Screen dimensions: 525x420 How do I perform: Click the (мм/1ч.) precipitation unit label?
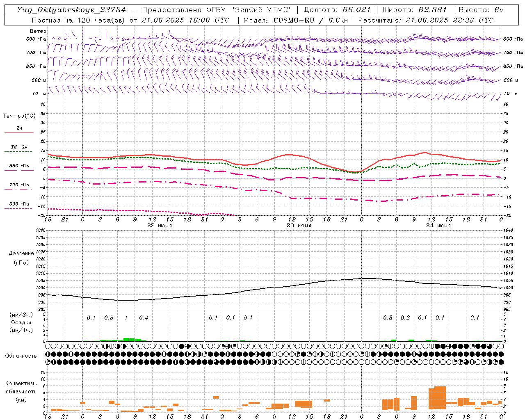coord(21,330)
